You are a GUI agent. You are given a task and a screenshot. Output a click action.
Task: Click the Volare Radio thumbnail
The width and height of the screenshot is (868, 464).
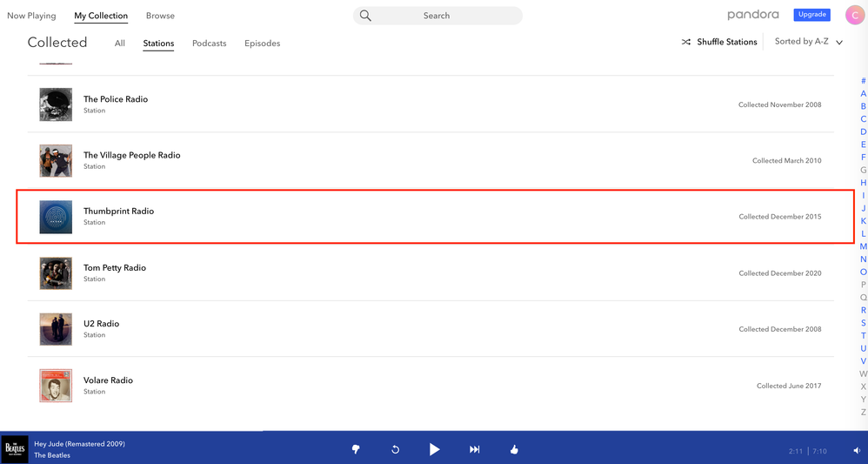pyautogui.click(x=56, y=386)
